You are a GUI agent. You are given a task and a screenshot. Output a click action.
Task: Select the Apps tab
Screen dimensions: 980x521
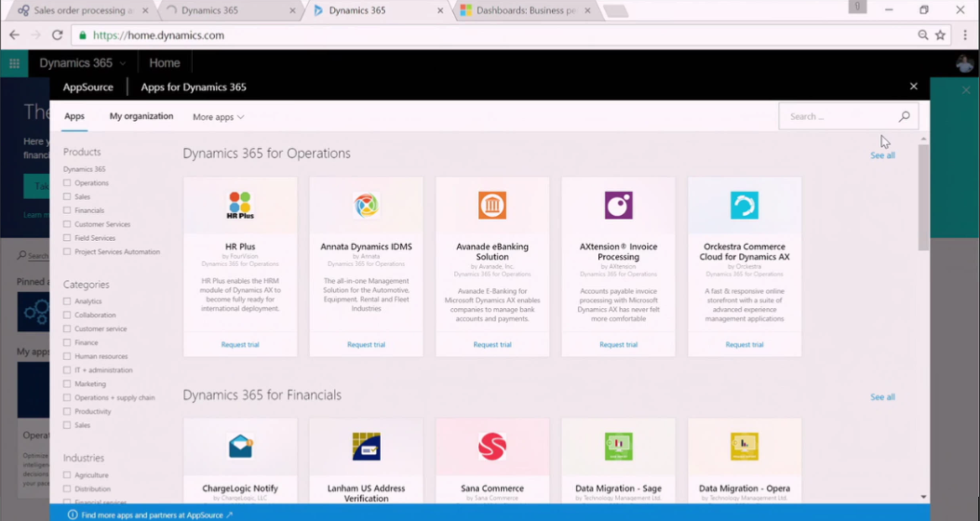(x=74, y=116)
